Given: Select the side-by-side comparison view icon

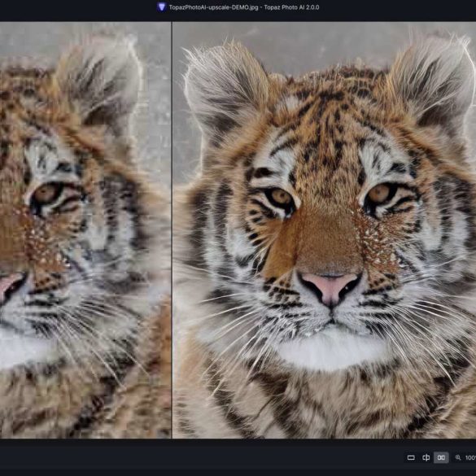Looking at the screenshot, I should pyautogui.click(x=441, y=457).
